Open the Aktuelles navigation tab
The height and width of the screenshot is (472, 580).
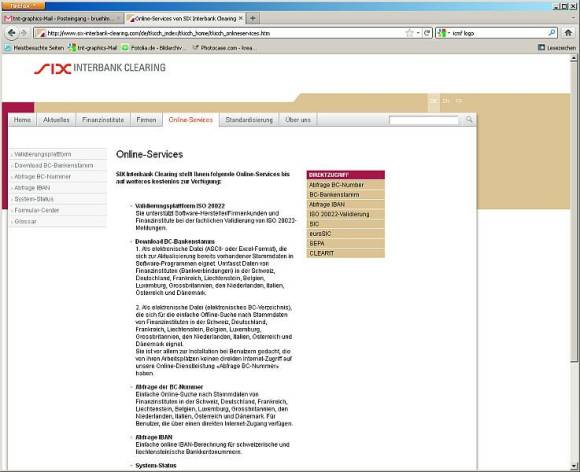[56, 120]
